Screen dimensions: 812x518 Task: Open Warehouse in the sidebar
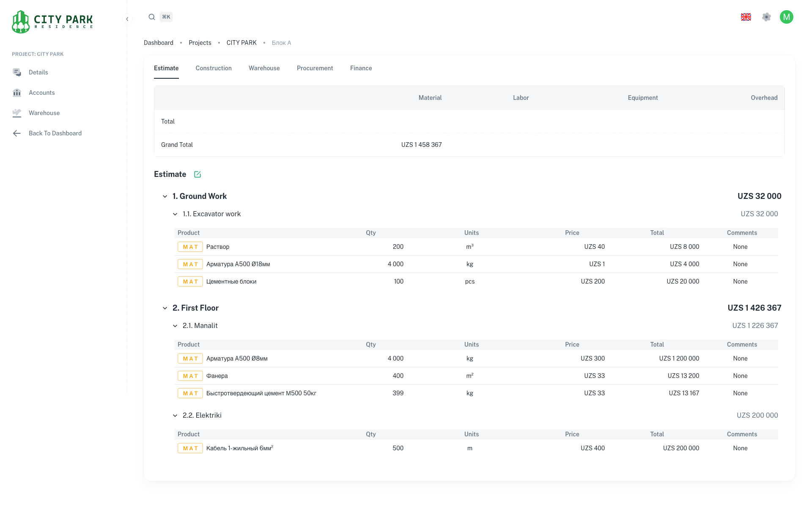pyautogui.click(x=44, y=113)
